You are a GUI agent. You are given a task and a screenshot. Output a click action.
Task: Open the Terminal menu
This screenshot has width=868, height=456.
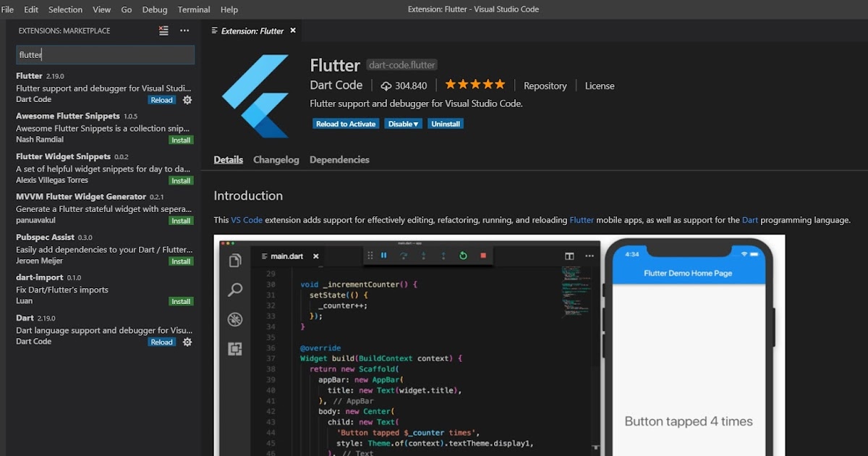click(193, 9)
